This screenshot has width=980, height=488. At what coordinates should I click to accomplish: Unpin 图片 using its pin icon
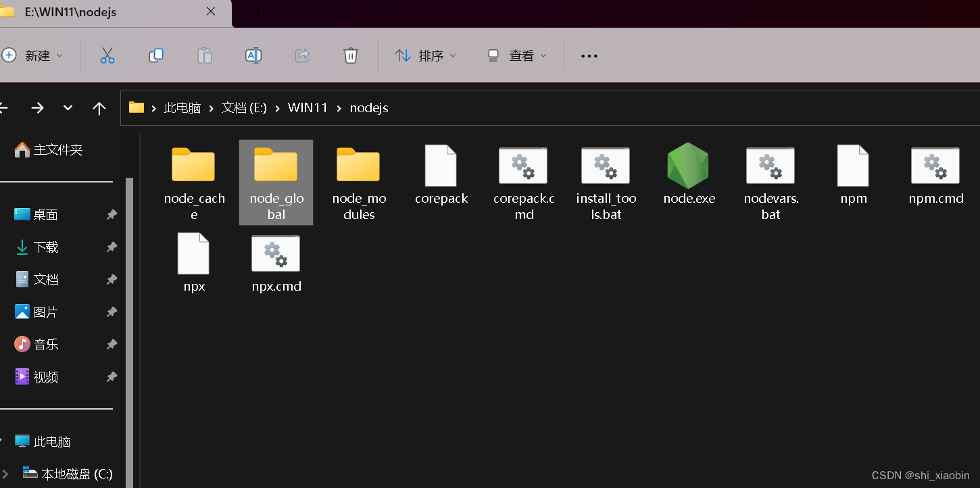click(x=112, y=312)
